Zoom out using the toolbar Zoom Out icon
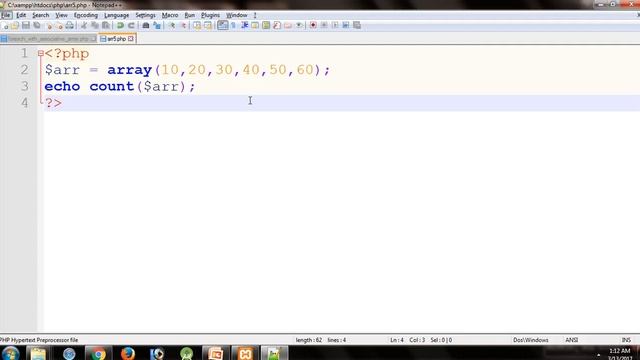Screen dimensions: 640x360 pos(184,25)
